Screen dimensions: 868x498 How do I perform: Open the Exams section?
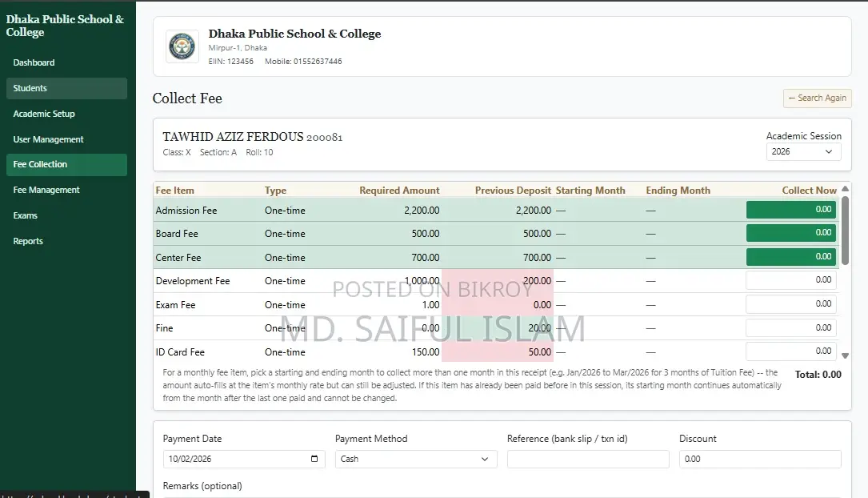point(66,215)
